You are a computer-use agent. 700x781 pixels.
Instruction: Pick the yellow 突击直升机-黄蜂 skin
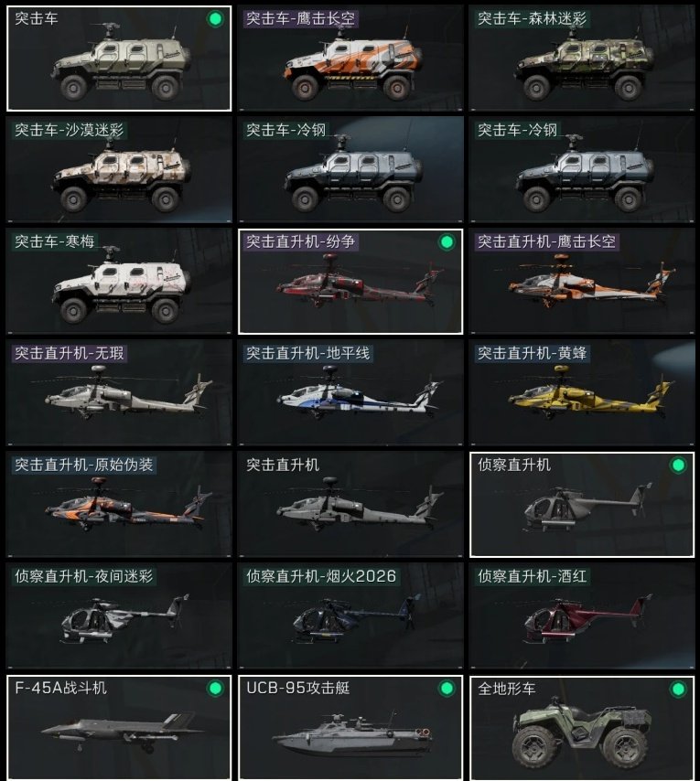(582, 392)
